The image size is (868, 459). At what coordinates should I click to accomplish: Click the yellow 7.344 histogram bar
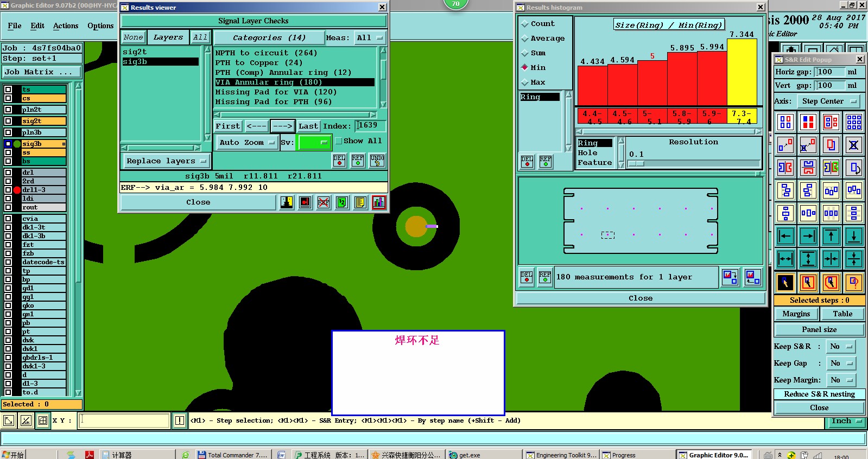tap(742, 72)
